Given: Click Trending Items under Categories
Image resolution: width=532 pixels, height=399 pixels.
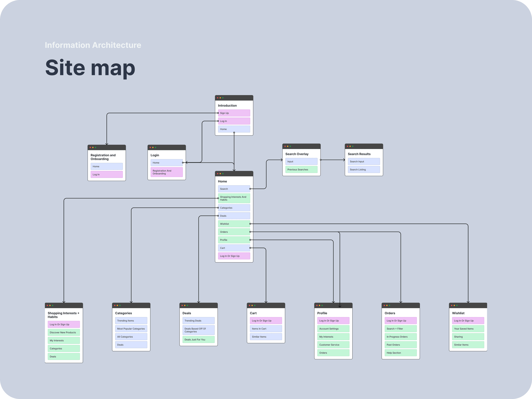Looking at the screenshot, I should pyautogui.click(x=131, y=321).
